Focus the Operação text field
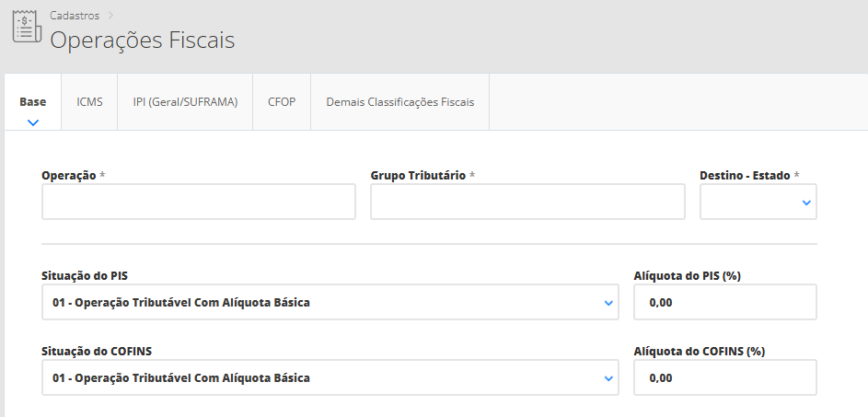Viewport: 868px width, 417px height. 199,202
